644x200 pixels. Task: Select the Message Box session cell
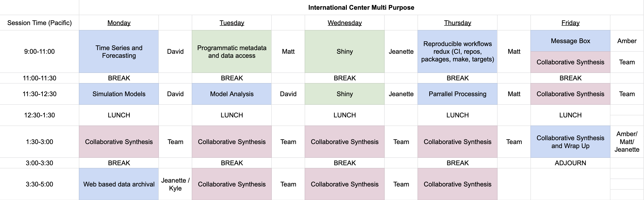[570, 41]
